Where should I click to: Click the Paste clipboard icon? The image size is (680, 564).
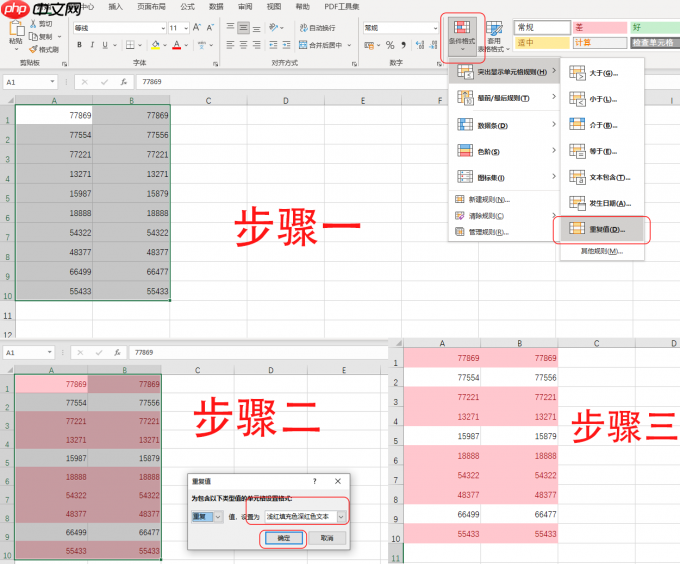(x=16, y=29)
